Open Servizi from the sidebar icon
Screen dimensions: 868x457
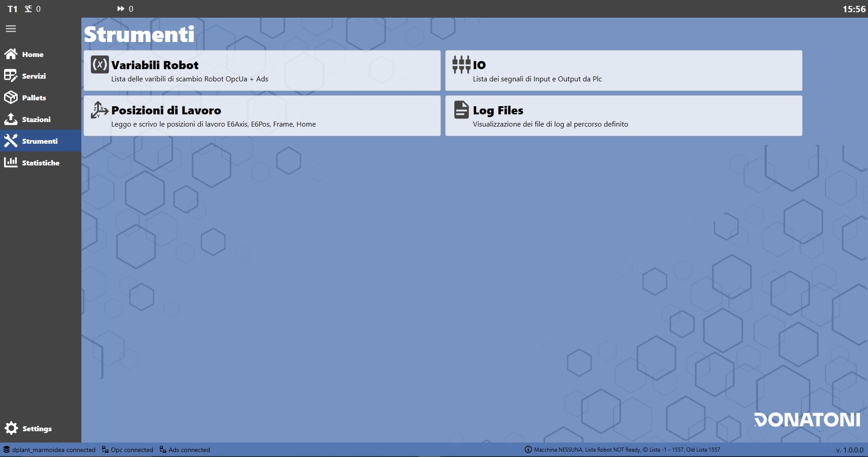click(11, 76)
